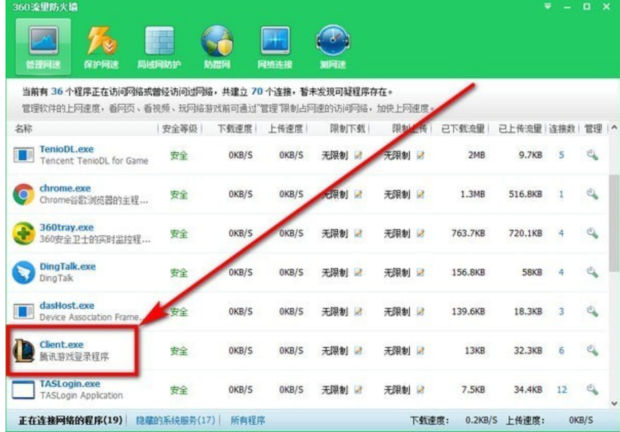Viewport: 620px width, 432px height.
Task: Click the DingTalk.exe program icon
Action: click(x=23, y=272)
